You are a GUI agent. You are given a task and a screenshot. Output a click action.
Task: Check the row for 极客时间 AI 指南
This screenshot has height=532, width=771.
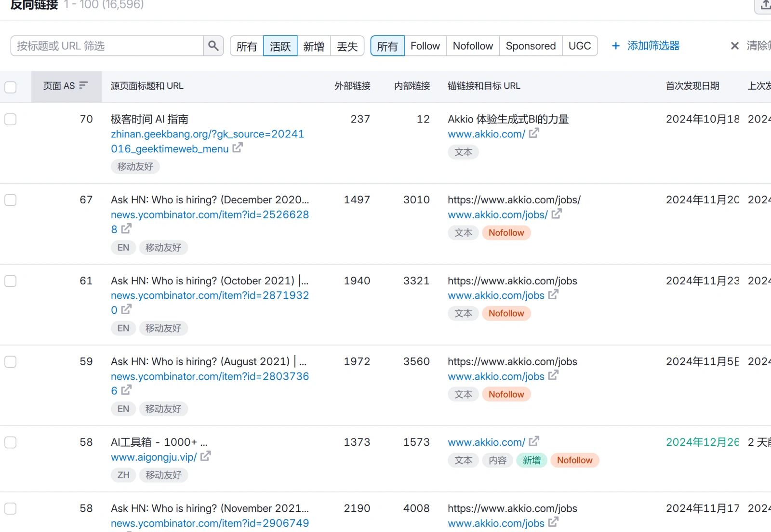[x=11, y=120]
